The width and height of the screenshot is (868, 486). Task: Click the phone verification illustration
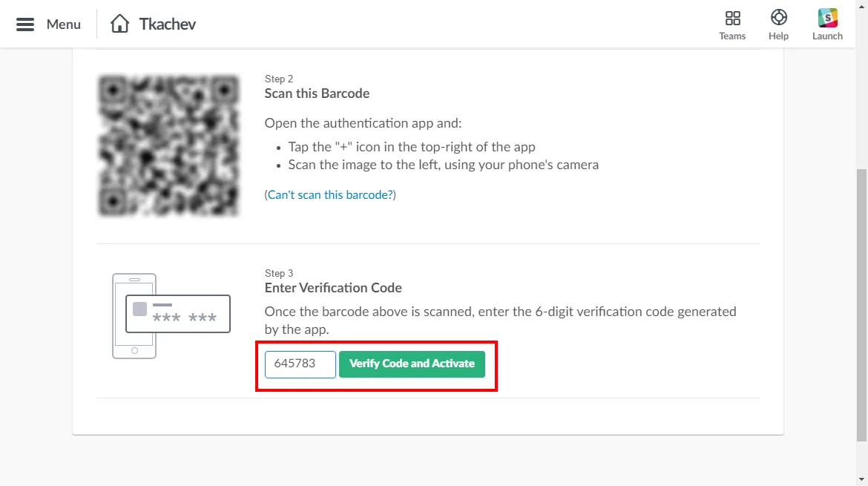click(171, 316)
